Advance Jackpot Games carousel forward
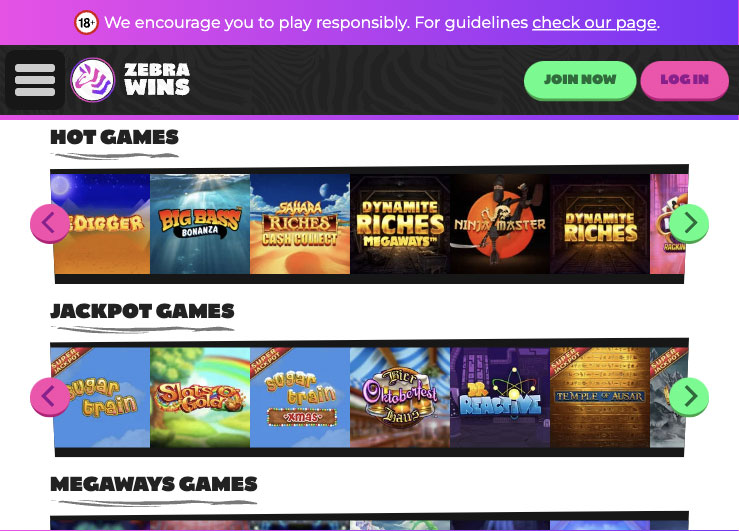The width and height of the screenshot is (739, 531). click(689, 397)
